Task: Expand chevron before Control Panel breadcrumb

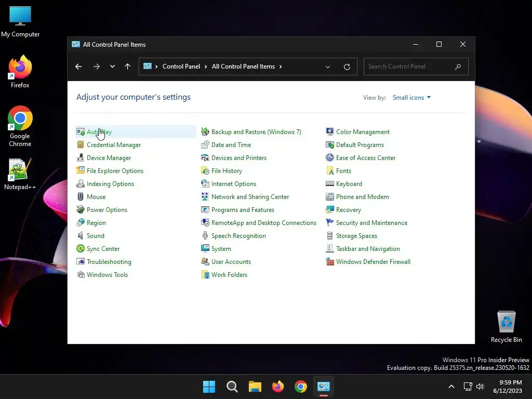Action: [x=156, y=66]
